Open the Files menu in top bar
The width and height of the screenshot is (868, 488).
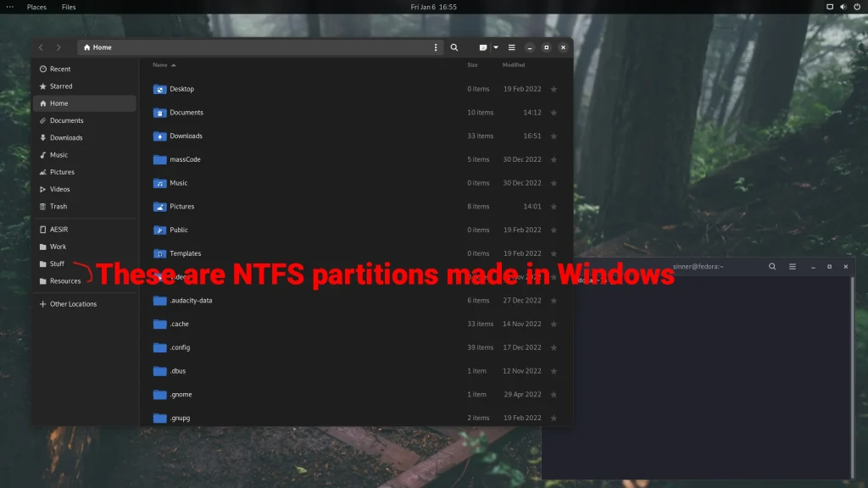pos(69,7)
